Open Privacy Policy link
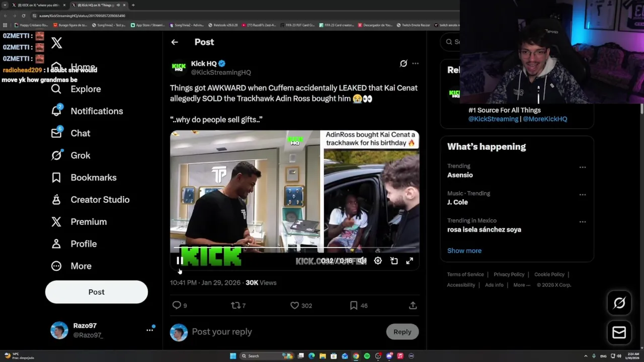644x362 pixels. pos(509,275)
